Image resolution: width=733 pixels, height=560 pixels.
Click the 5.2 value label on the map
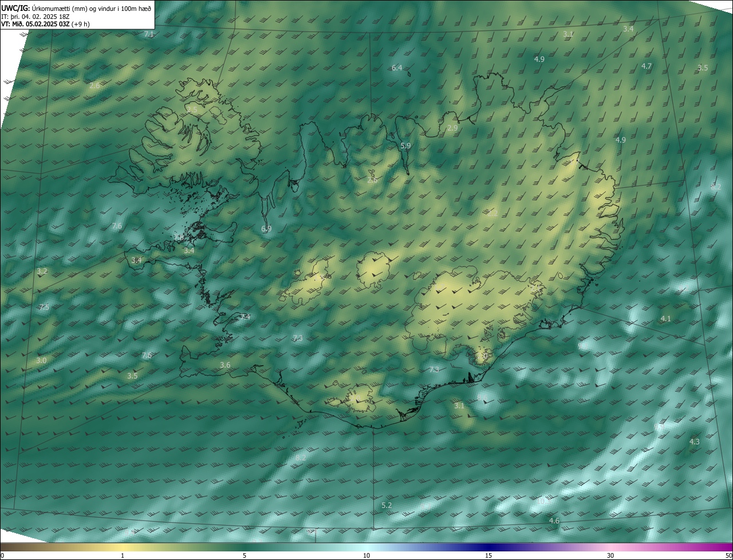tap(387, 506)
